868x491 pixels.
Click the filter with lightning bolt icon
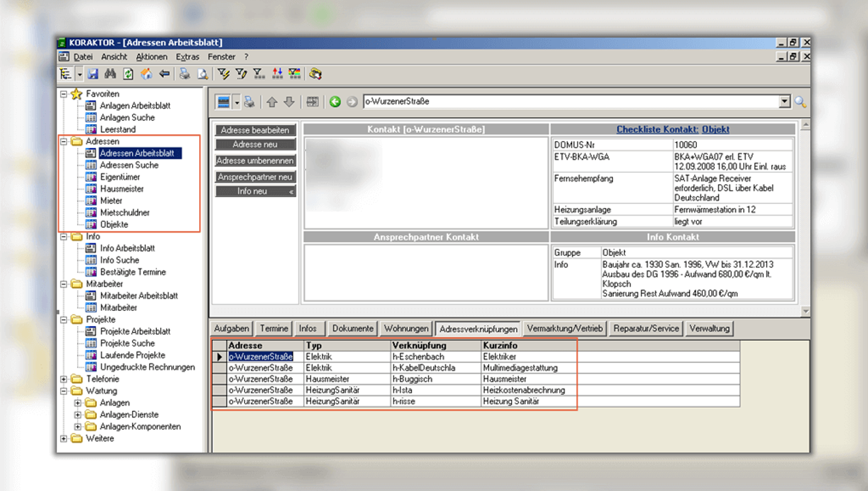coord(223,74)
